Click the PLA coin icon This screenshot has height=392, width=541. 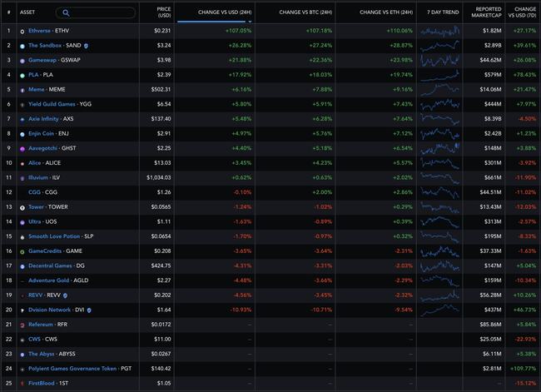pyautogui.click(x=22, y=75)
